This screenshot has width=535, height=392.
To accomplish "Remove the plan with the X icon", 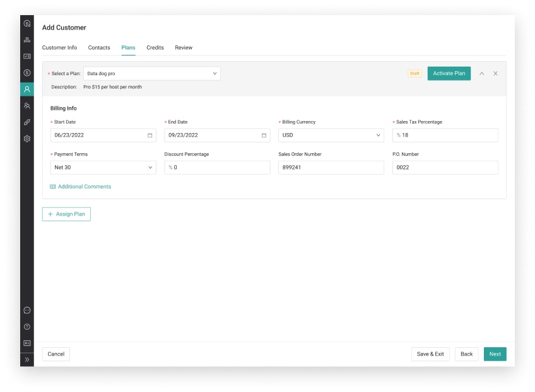I will click(495, 74).
